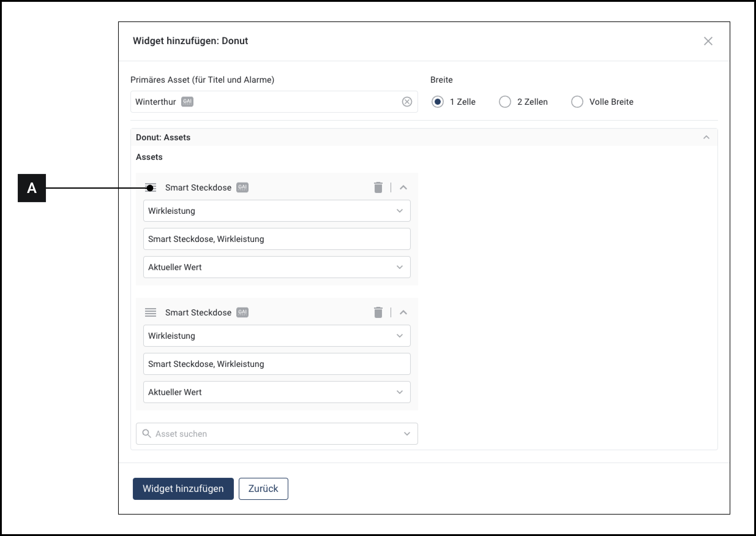Click first Smart Steckdose, Wirkleistung label field
Image resolution: width=756 pixels, height=536 pixels.
pyautogui.click(x=276, y=239)
